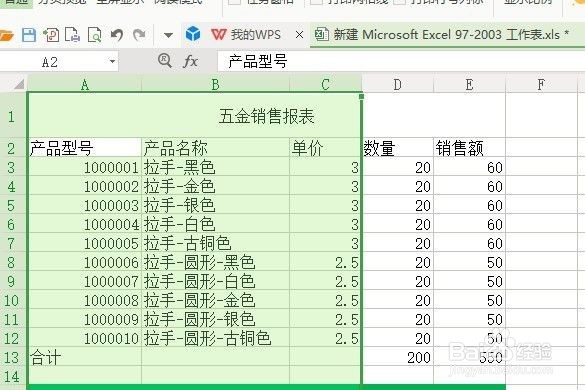The height and width of the screenshot is (390, 585).
Task: Switch to the 我的WPS tab
Action: 246,35
